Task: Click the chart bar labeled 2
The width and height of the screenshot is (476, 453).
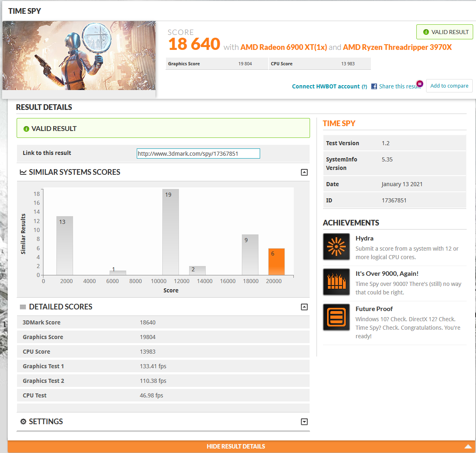Action: click(x=197, y=271)
